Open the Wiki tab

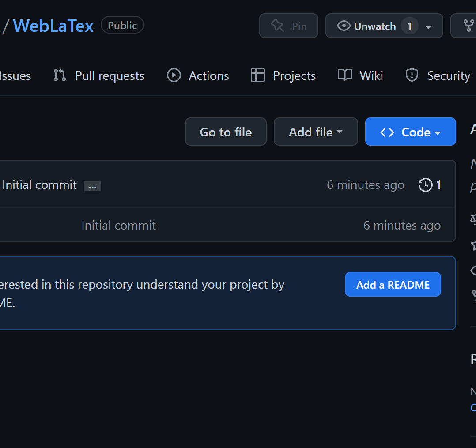[360, 75]
